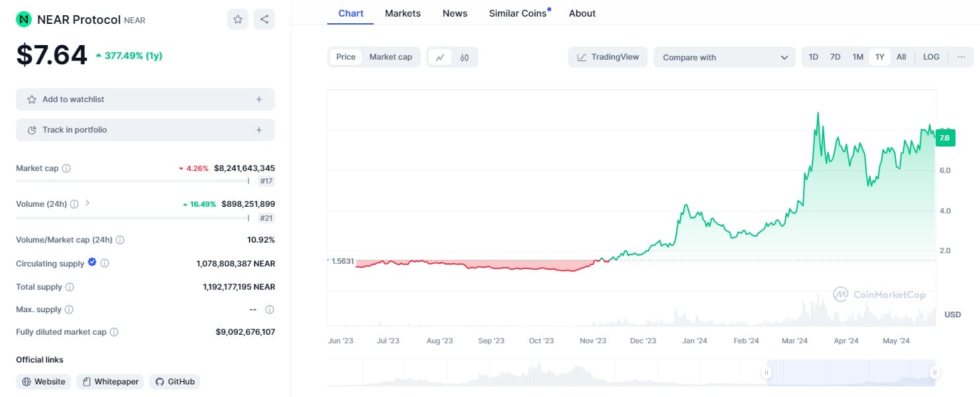Click Circulating supply info icon

[105, 263]
